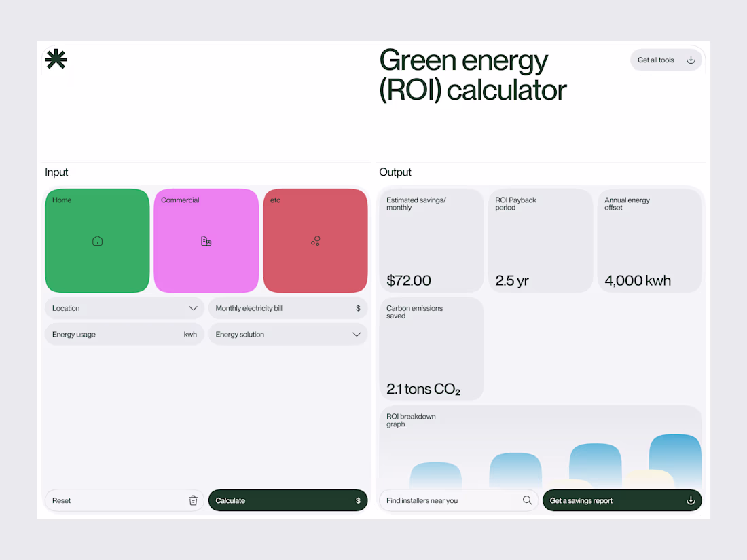Select the red etc category card
The width and height of the screenshot is (747, 560).
(x=315, y=241)
